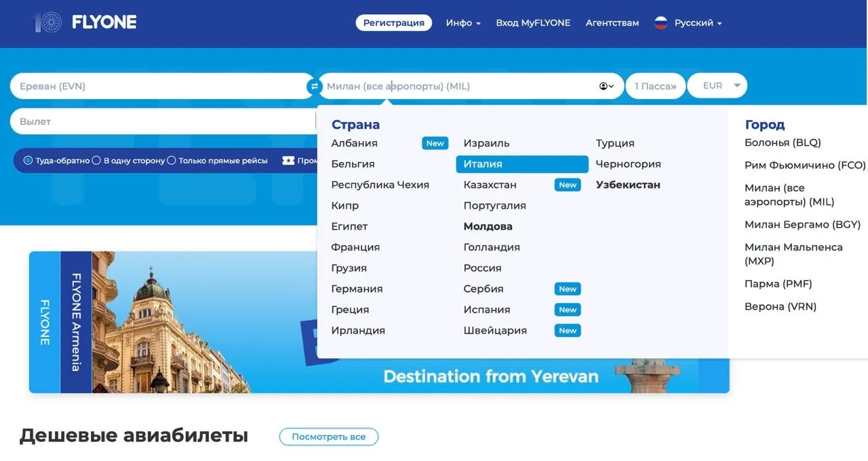Choose Милан (все аэропорты) (MIL) city
Screen dimensions: 868x461
coord(789,195)
